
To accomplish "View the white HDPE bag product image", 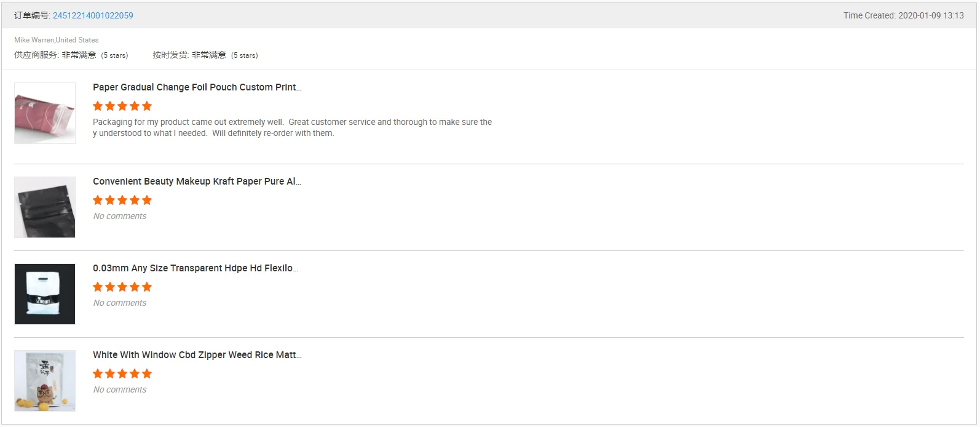I will [x=45, y=294].
